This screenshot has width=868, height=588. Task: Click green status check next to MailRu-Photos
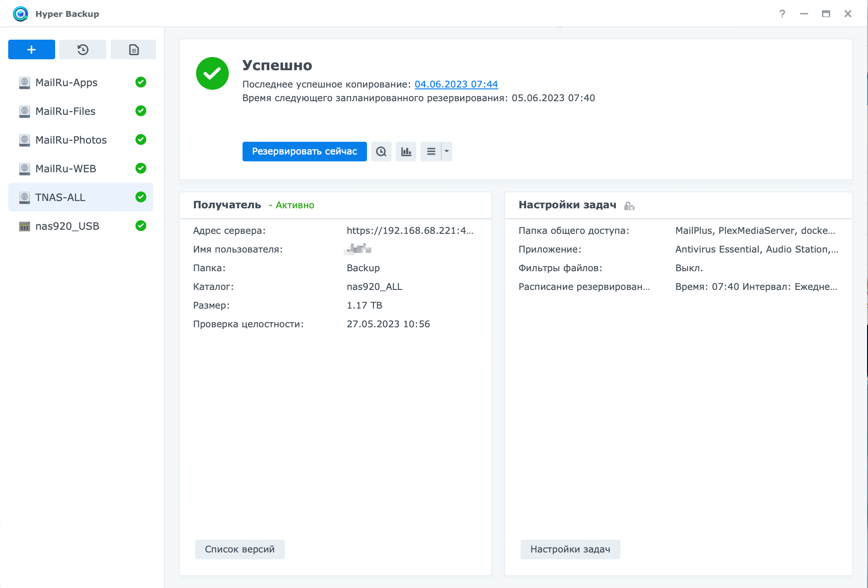[141, 139]
